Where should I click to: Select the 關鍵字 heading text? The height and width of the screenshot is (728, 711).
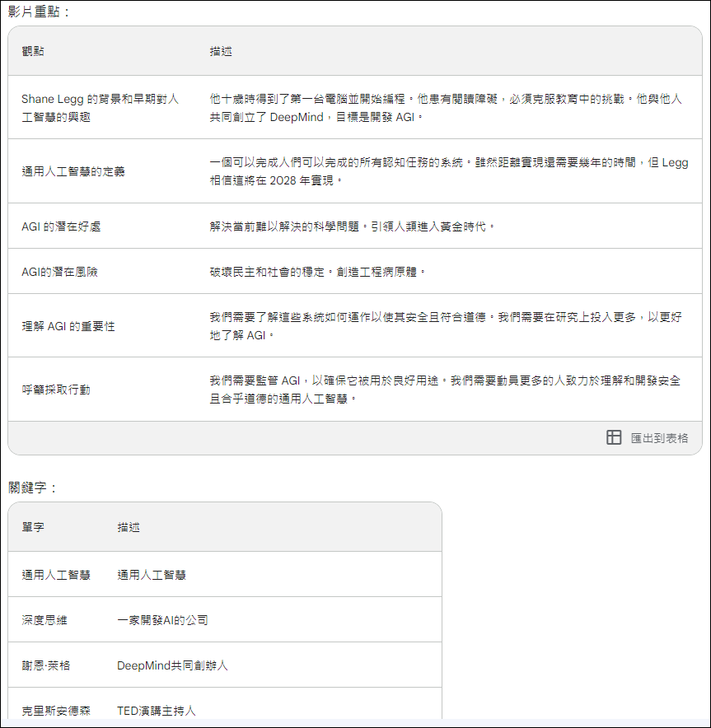31,488
